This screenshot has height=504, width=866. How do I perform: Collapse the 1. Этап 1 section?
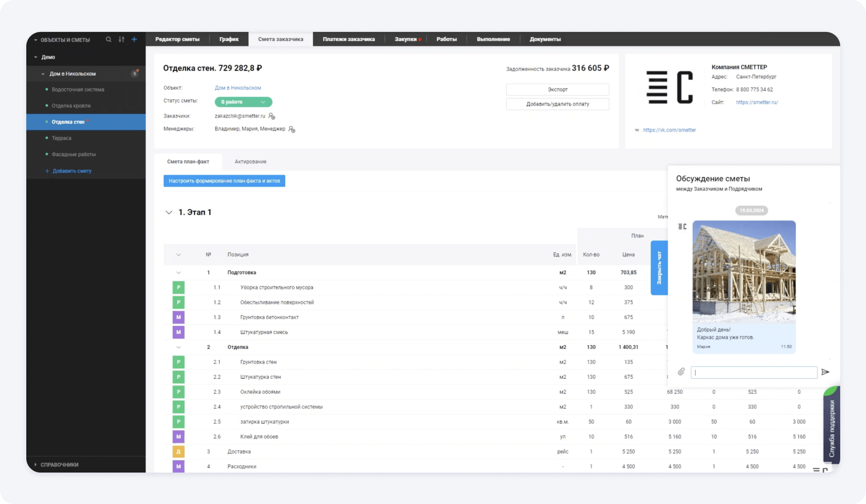pyautogui.click(x=169, y=212)
